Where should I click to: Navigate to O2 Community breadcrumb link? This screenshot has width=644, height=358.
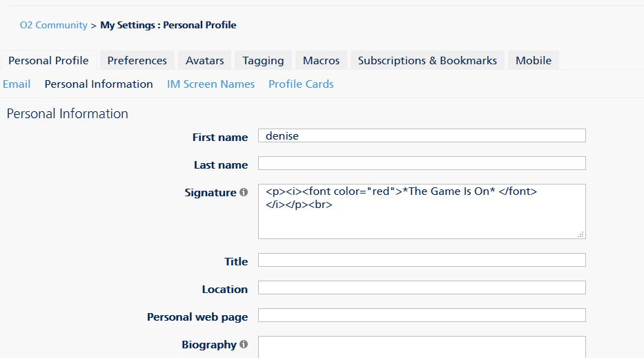click(53, 25)
